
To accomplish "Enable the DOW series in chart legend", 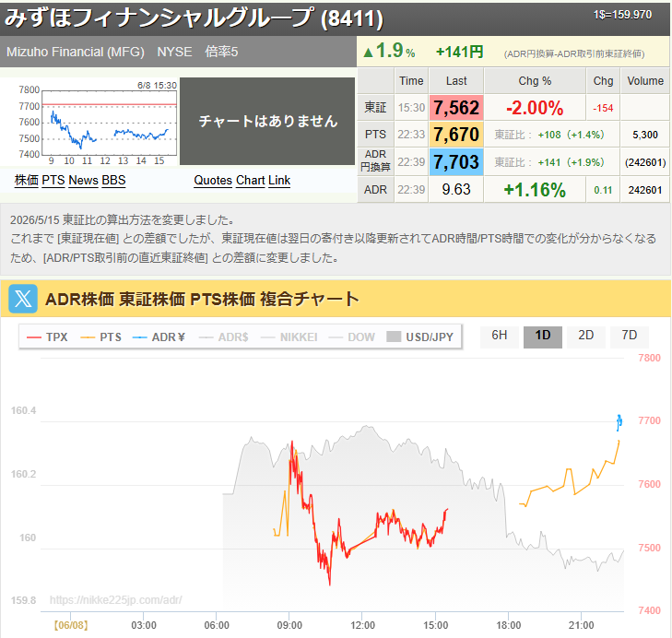I will coord(351,337).
